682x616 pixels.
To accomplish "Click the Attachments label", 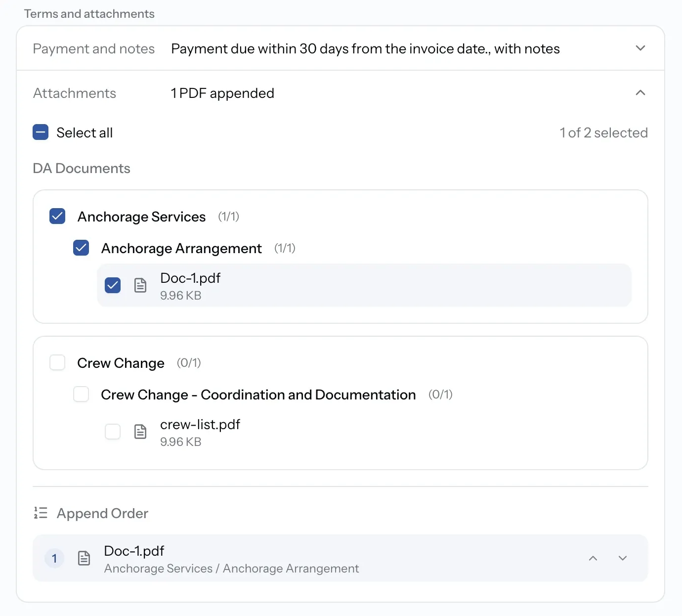I will tap(75, 93).
